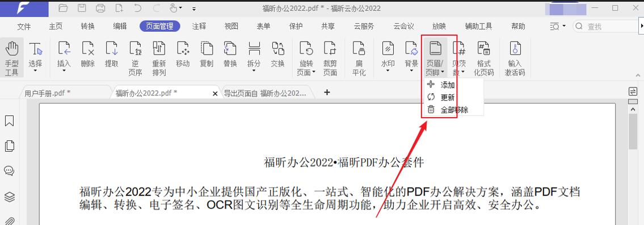Image resolution: width=644 pixels, height=225 pixels.
Task: Click the Print icon in quick toolbar
Action: click(100, 8)
